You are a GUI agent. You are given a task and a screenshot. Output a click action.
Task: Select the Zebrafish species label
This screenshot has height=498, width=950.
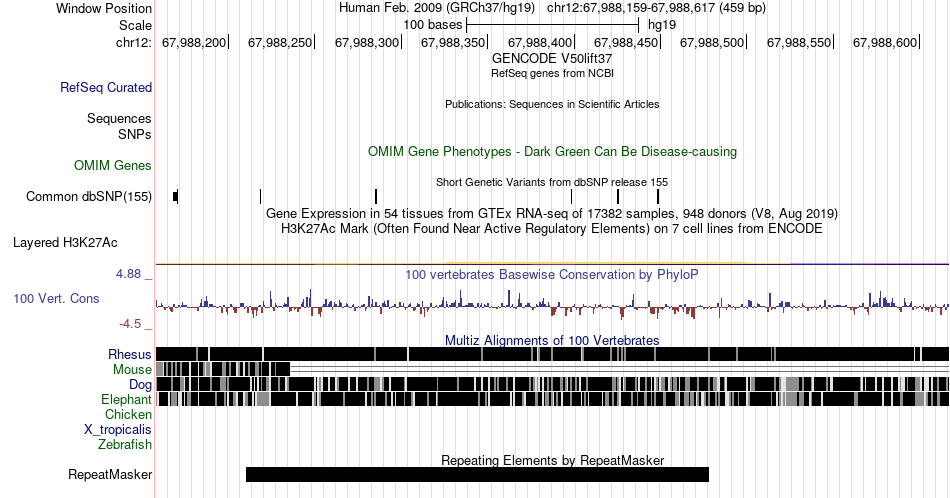(125, 445)
